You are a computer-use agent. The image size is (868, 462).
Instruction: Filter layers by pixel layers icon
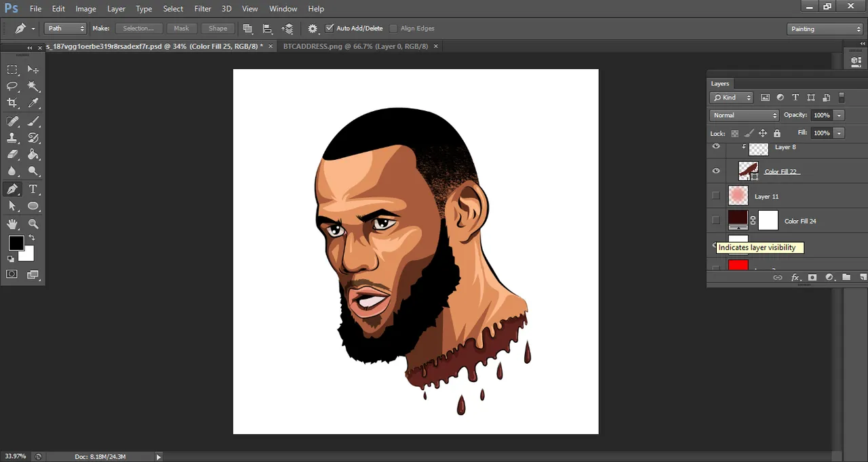point(766,98)
